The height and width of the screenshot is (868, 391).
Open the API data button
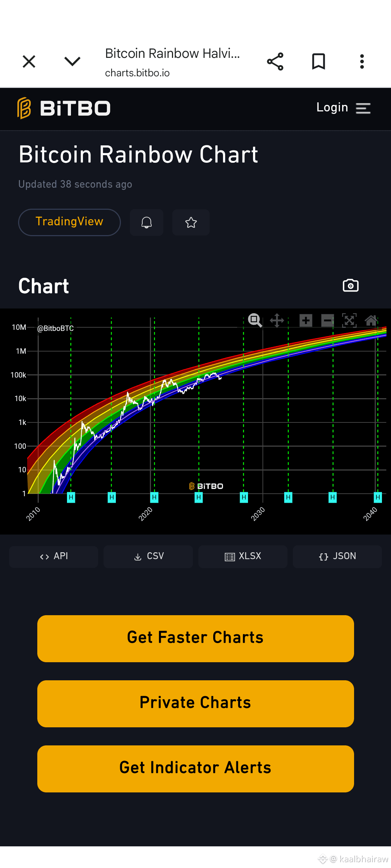[54, 556]
